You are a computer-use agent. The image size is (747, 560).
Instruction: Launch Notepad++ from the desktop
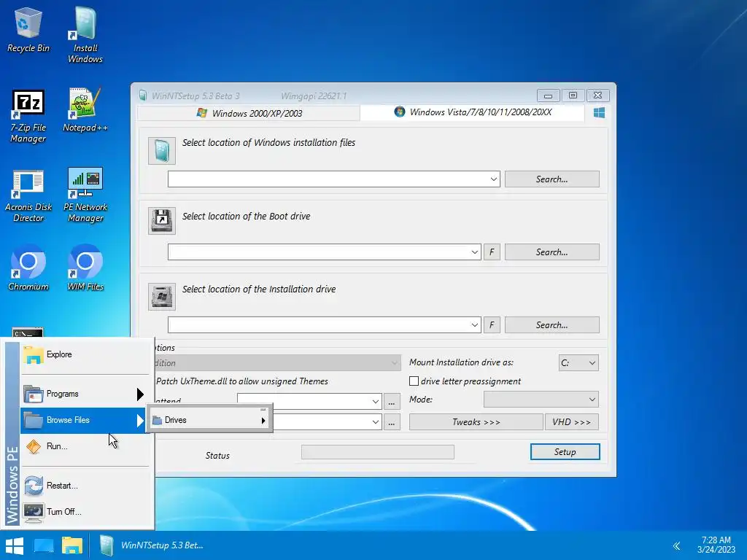pos(85,110)
